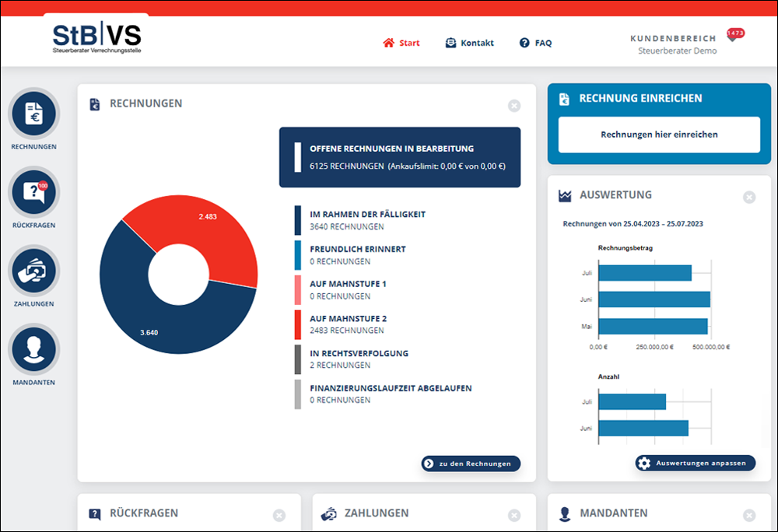Open the FAQ page

(535, 43)
